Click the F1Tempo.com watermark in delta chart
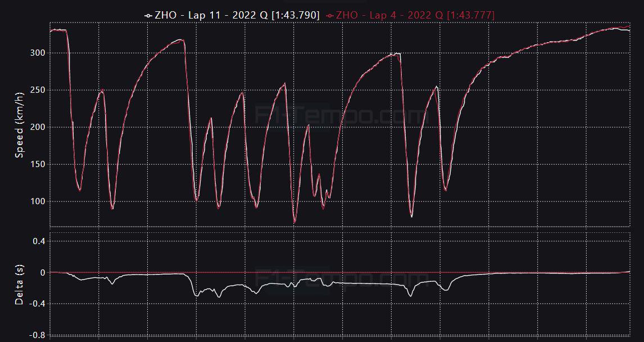The image size is (644, 342). [341, 278]
